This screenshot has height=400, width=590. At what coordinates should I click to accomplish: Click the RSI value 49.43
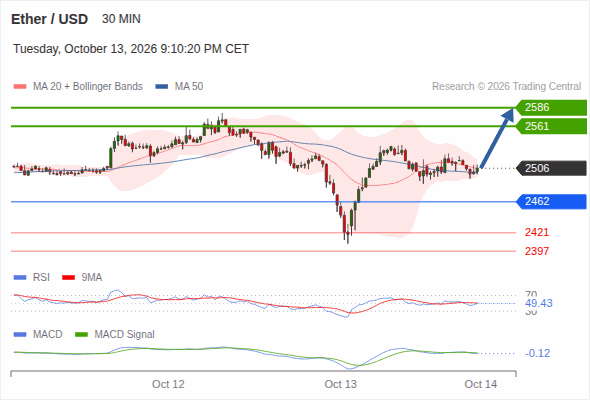[539, 303]
